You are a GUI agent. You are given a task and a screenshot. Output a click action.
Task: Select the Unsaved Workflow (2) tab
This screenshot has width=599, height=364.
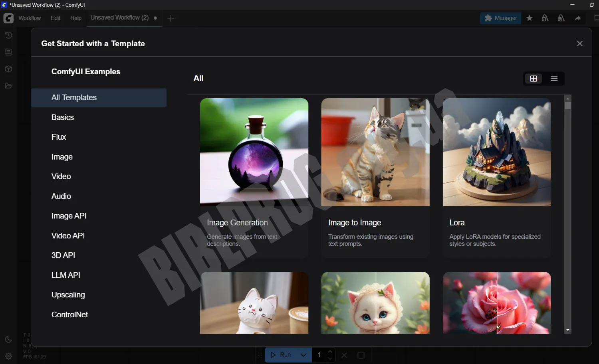click(x=124, y=18)
